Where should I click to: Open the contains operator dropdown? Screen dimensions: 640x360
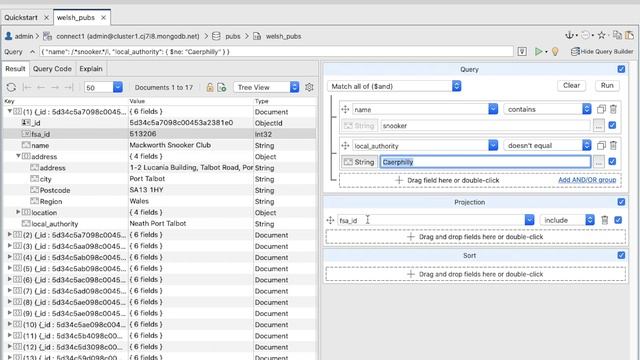(587, 109)
